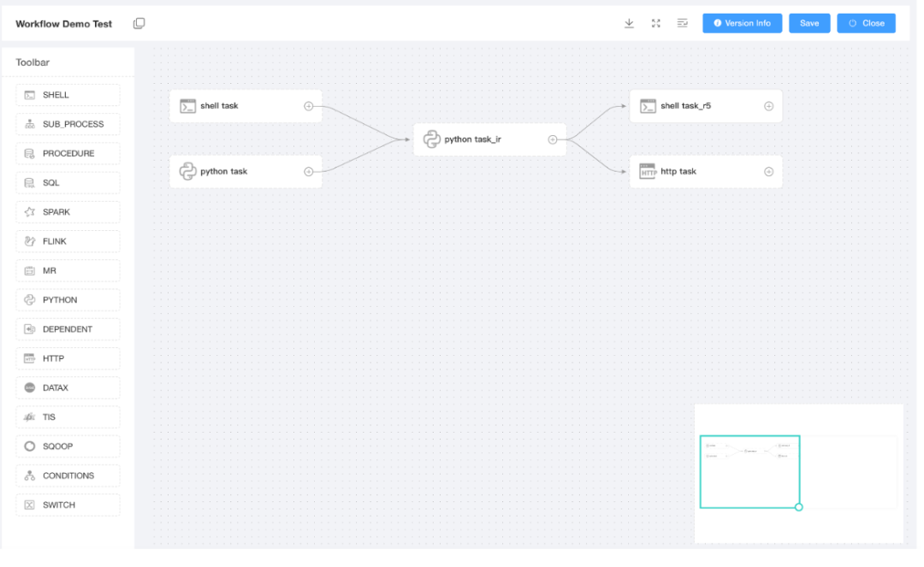The width and height of the screenshot is (924, 567).
Task: Click the DATAX task type icon
Action: coord(30,388)
